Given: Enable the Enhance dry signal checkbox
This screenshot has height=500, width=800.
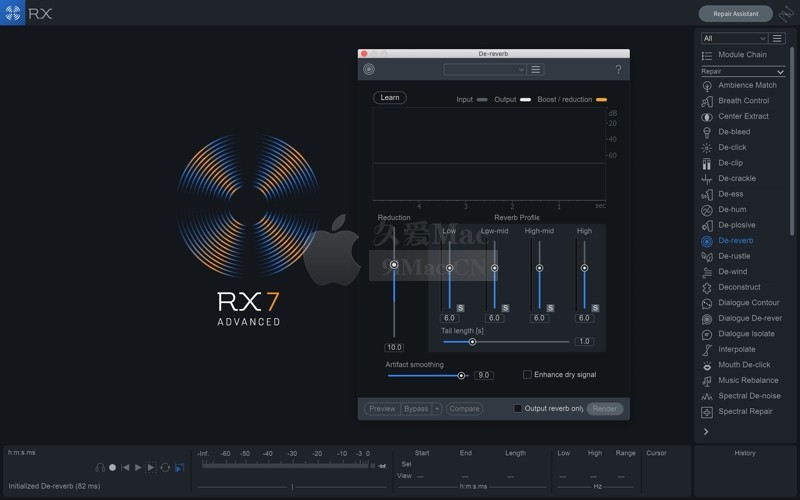Looking at the screenshot, I should tap(528, 374).
